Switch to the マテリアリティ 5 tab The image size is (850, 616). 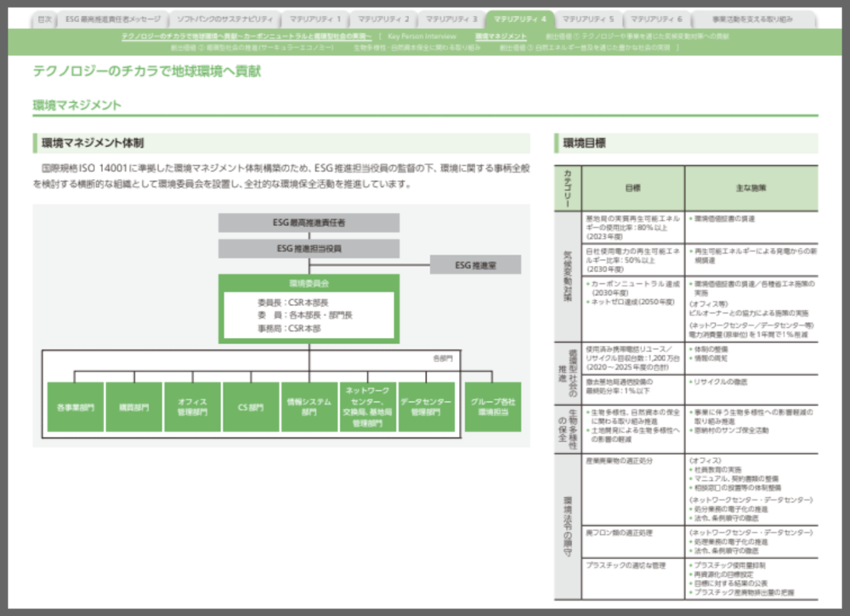587,19
